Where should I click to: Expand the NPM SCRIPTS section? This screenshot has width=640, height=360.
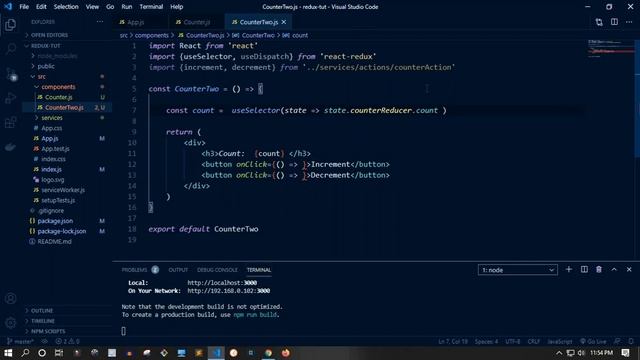coord(48,331)
